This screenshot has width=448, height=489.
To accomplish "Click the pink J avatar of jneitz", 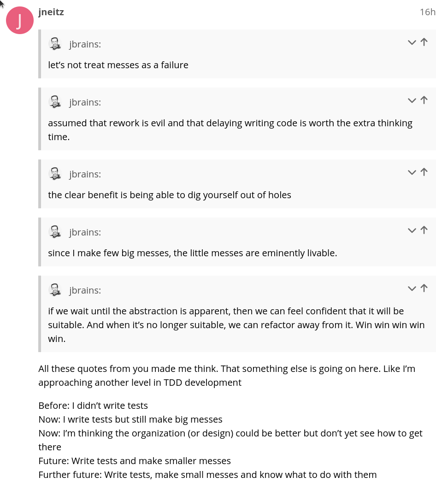I will pos(19,20).
